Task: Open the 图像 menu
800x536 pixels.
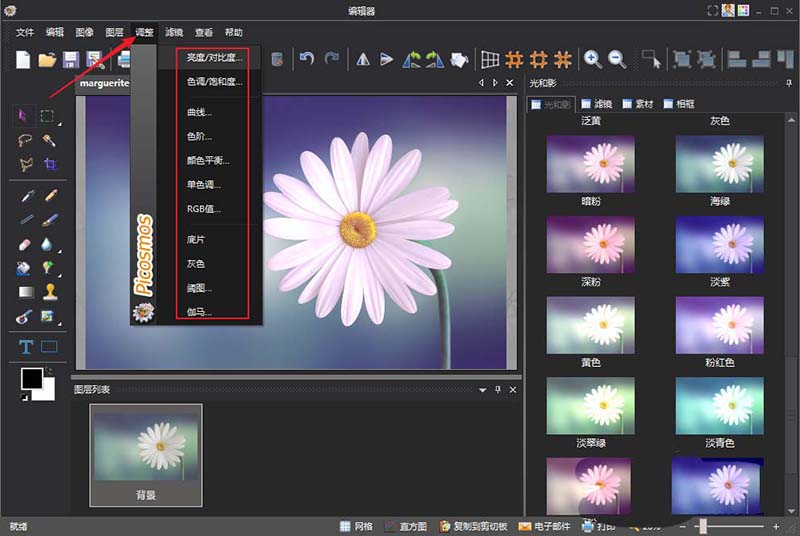Action: tap(84, 32)
